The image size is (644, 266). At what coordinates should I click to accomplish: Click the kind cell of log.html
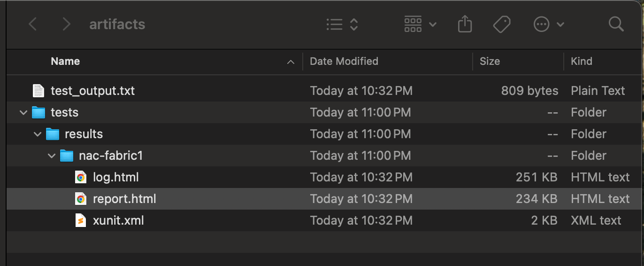[x=600, y=177]
